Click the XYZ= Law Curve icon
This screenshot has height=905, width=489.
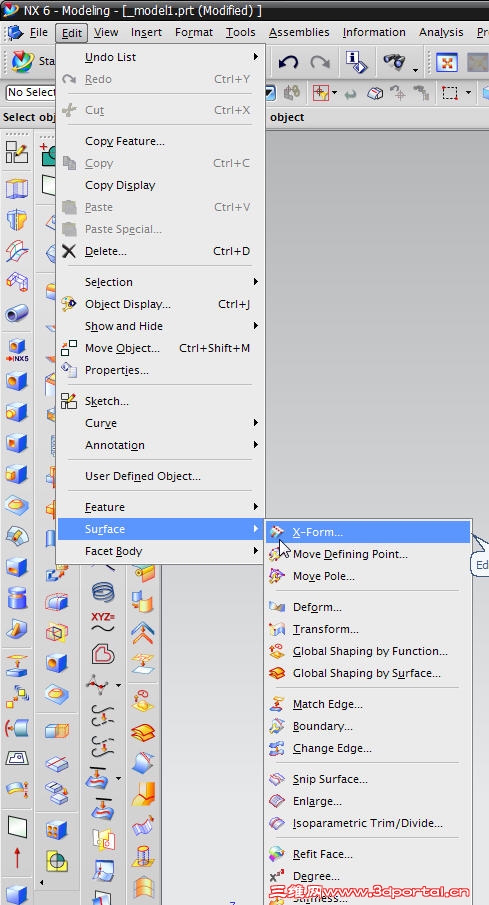point(103,622)
